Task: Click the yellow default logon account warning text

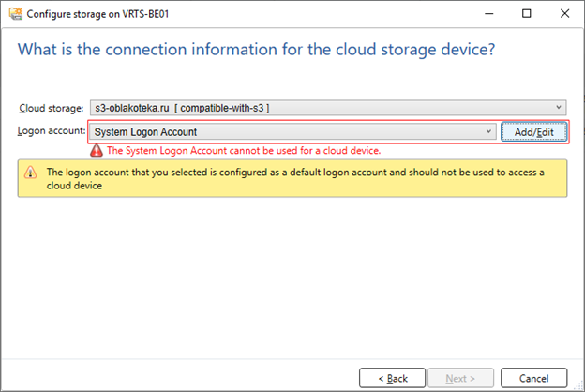Action: (x=295, y=179)
